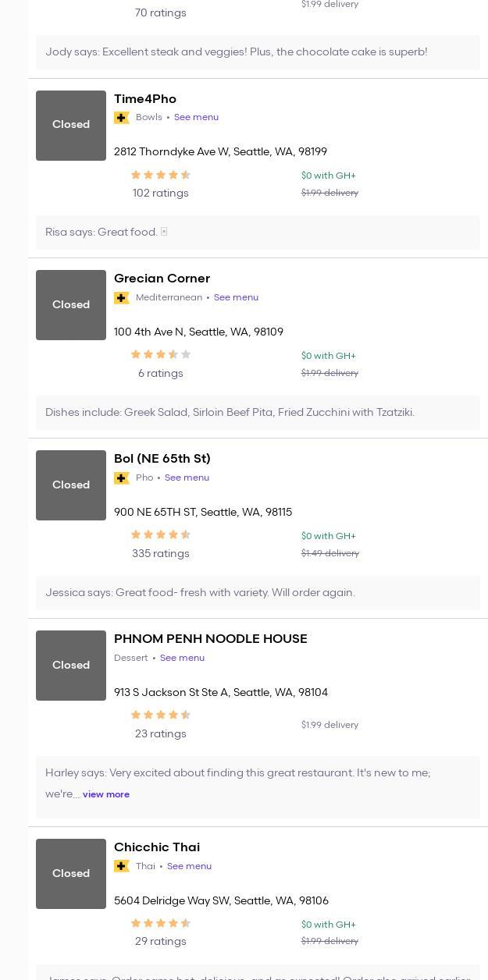Click the GH+ badge next to Chicchic Thai

[122, 866]
